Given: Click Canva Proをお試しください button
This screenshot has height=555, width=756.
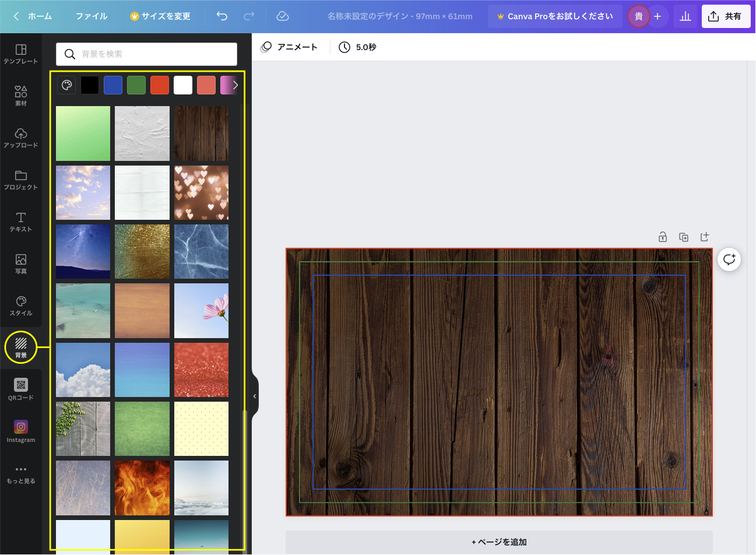Looking at the screenshot, I should 555,16.
